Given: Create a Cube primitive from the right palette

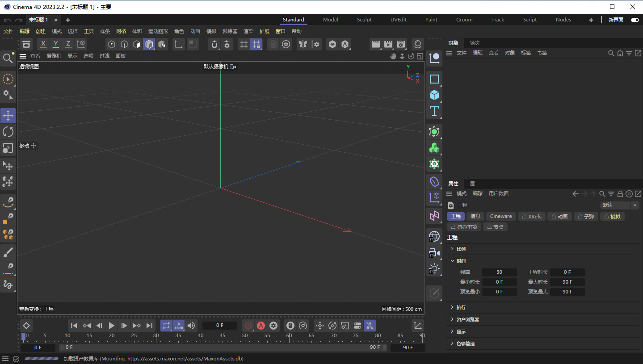Looking at the screenshot, I should (x=434, y=95).
